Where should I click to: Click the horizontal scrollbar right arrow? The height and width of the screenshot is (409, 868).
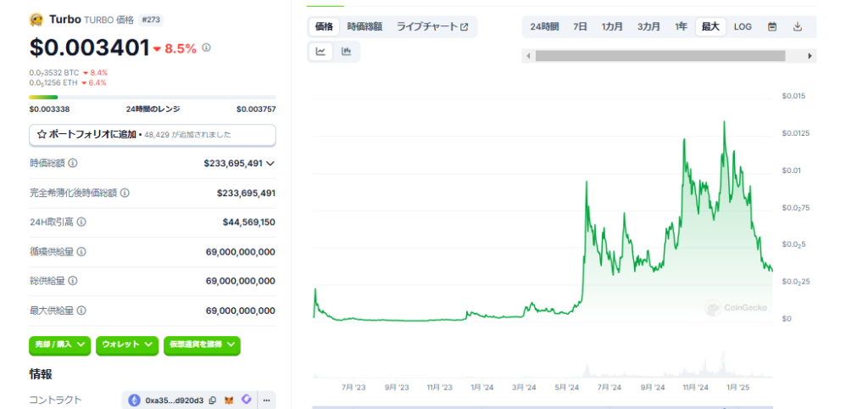(x=810, y=56)
